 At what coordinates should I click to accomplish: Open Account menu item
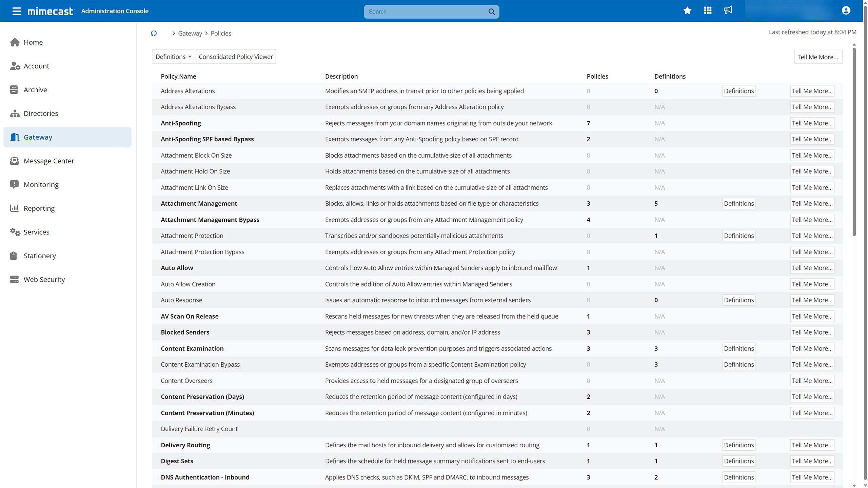click(x=67, y=66)
